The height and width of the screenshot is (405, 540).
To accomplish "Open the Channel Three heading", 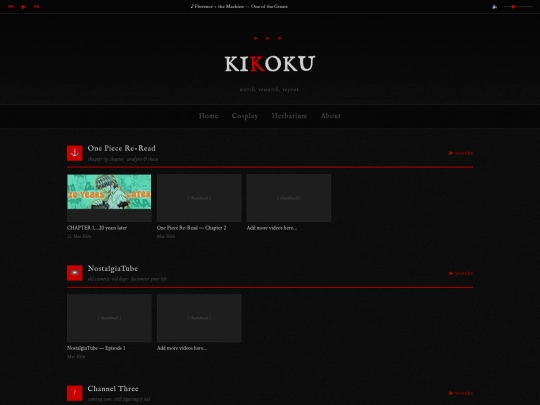I will click(x=113, y=388).
